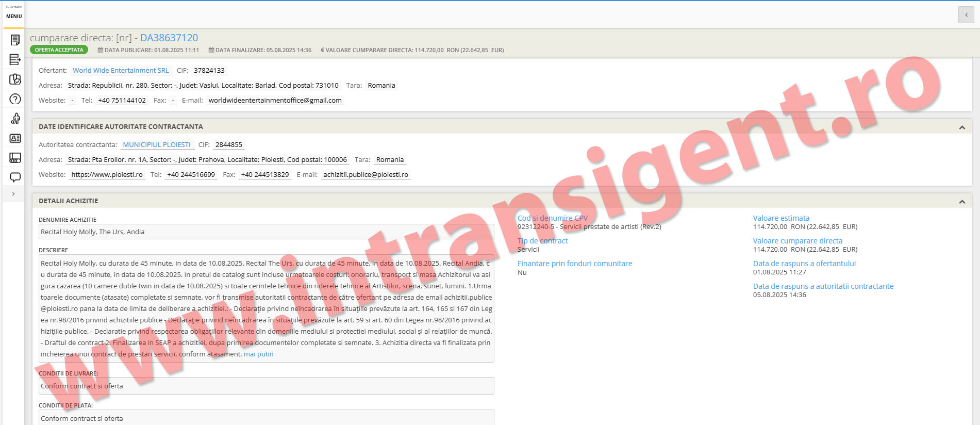Open the MENIU menu

click(x=14, y=16)
